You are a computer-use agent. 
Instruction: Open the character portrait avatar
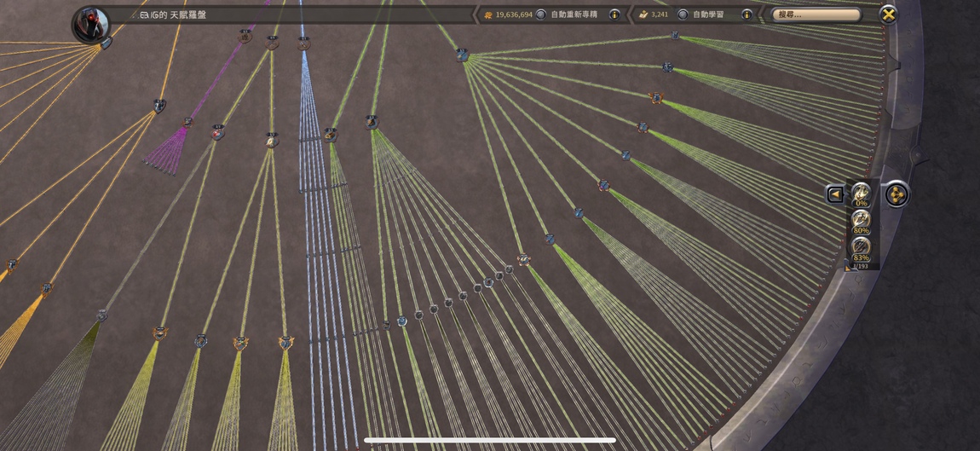90,25
